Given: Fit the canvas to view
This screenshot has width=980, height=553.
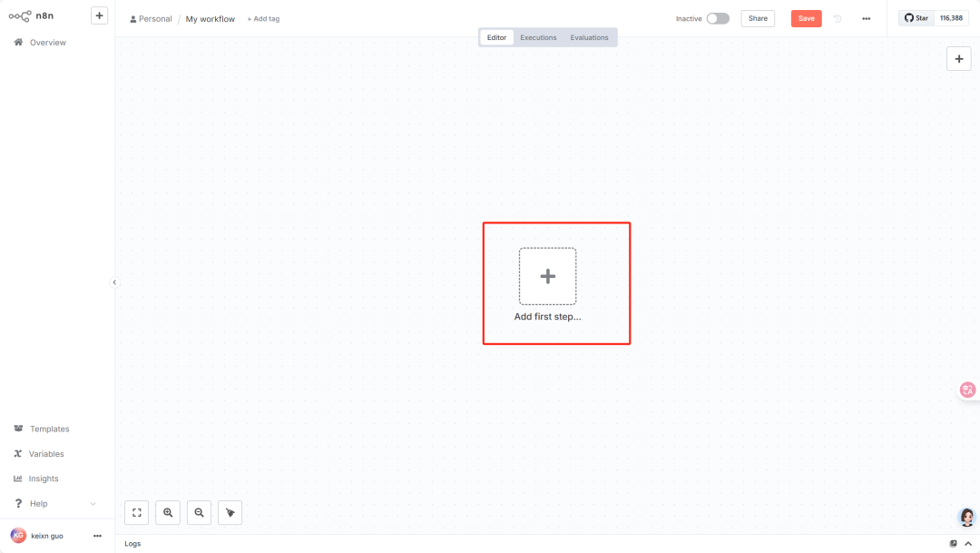Looking at the screenshot, I should click(137, 512).
